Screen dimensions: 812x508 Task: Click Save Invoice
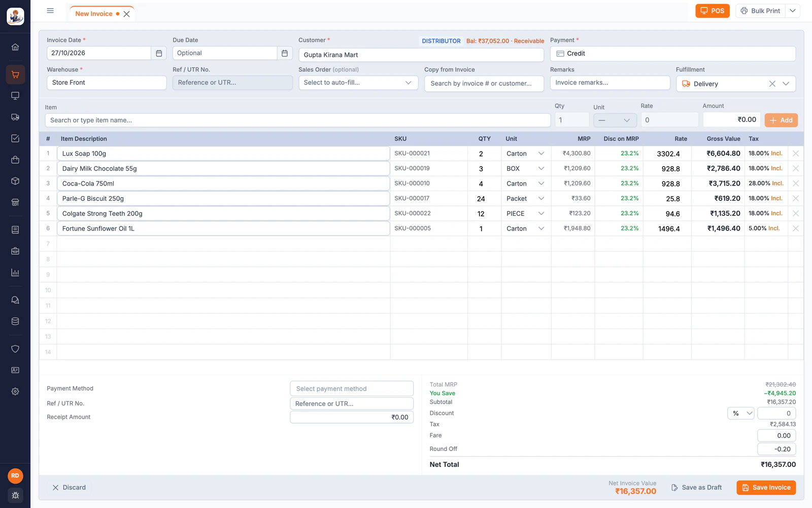point(766,488)
